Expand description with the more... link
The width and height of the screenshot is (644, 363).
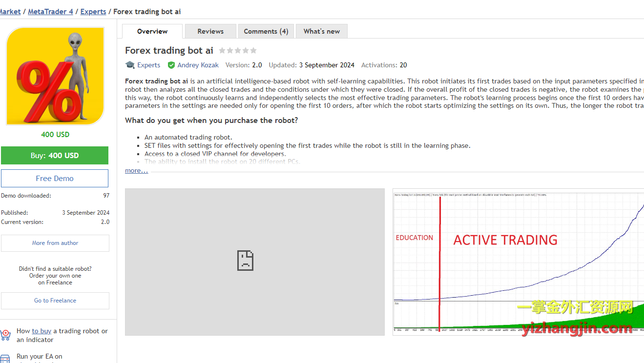coord(136,171)
